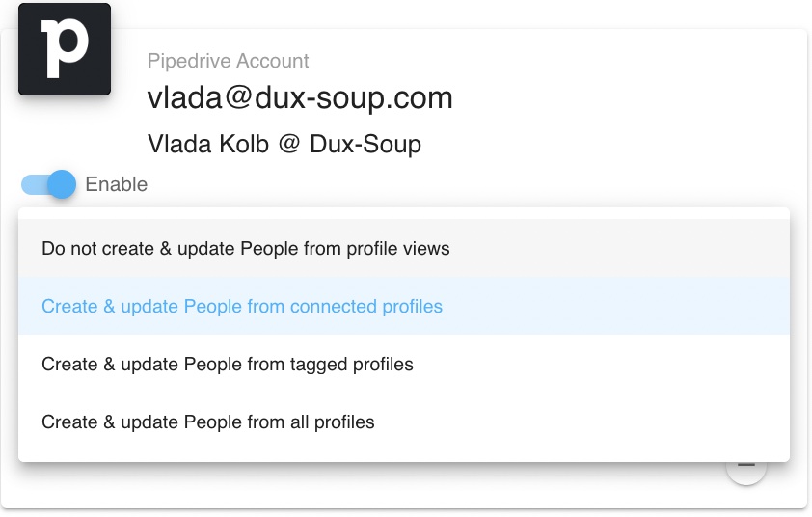Click the grey first option from profile views
This screenshot has width=812, height=517.
[x=404, y=248]
